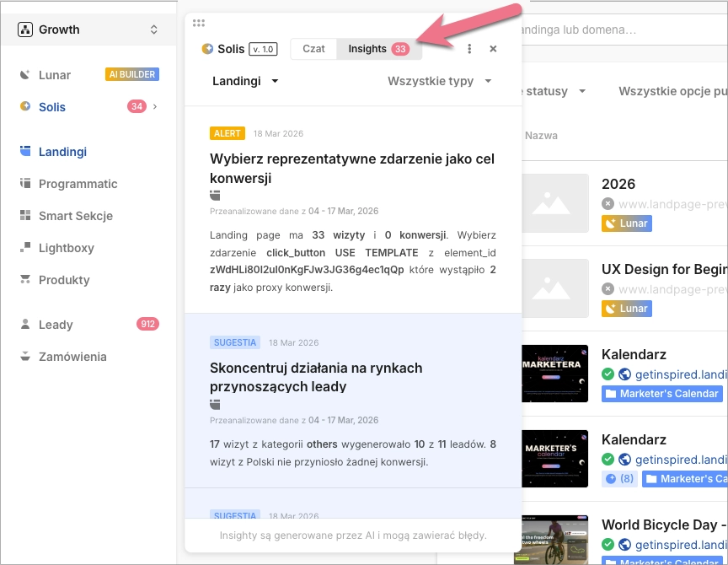
Task: Click the Produkty cart icon
Action: (x=25, y=279)
